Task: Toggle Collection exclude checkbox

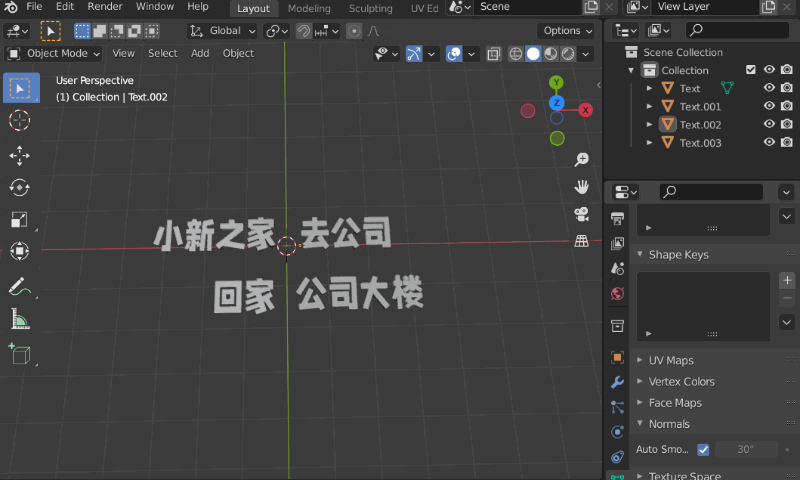Action: click(x=751, y=69)
